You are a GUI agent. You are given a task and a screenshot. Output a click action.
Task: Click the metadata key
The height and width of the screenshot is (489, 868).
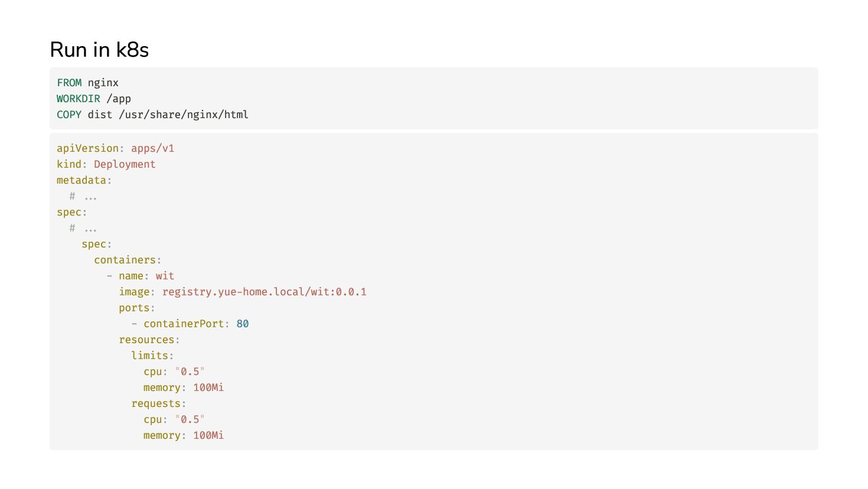coord(81,180)
